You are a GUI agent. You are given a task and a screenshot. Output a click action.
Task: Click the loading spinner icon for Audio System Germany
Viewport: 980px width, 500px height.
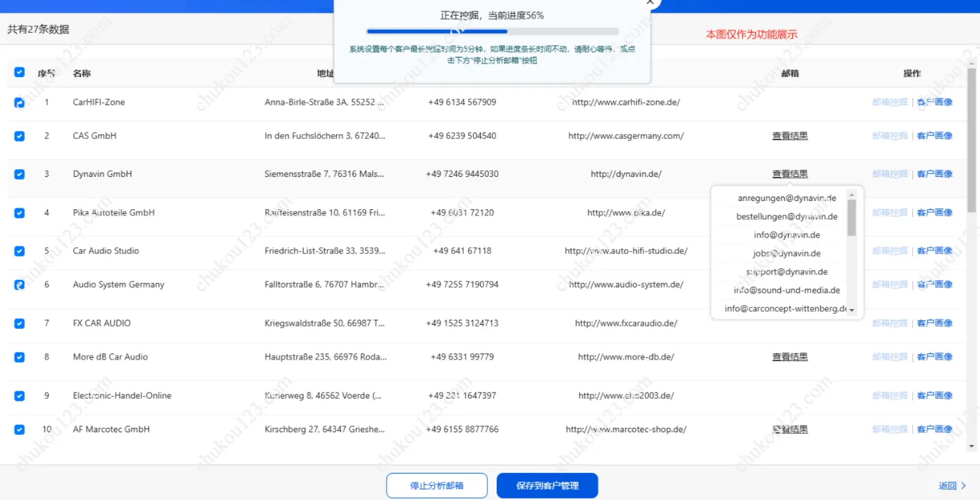20,285
